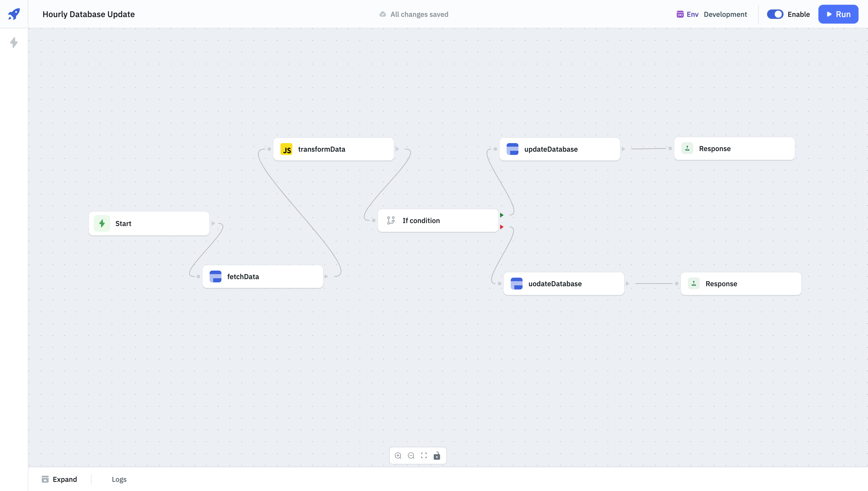Expand the bottom panel

click(x=59, y=479)
